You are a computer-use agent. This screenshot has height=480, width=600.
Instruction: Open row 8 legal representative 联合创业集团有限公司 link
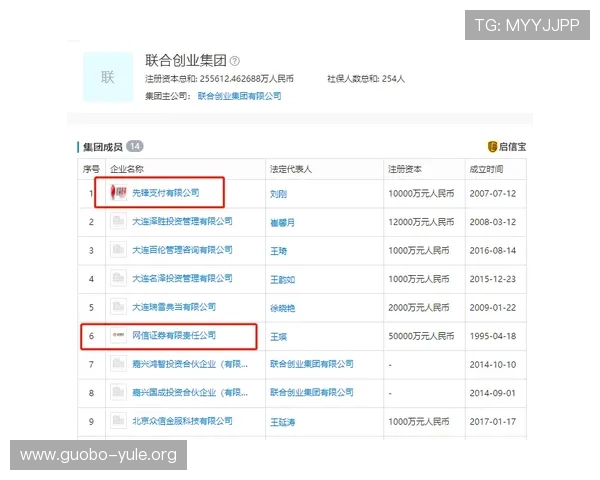[x=311, y=392]
